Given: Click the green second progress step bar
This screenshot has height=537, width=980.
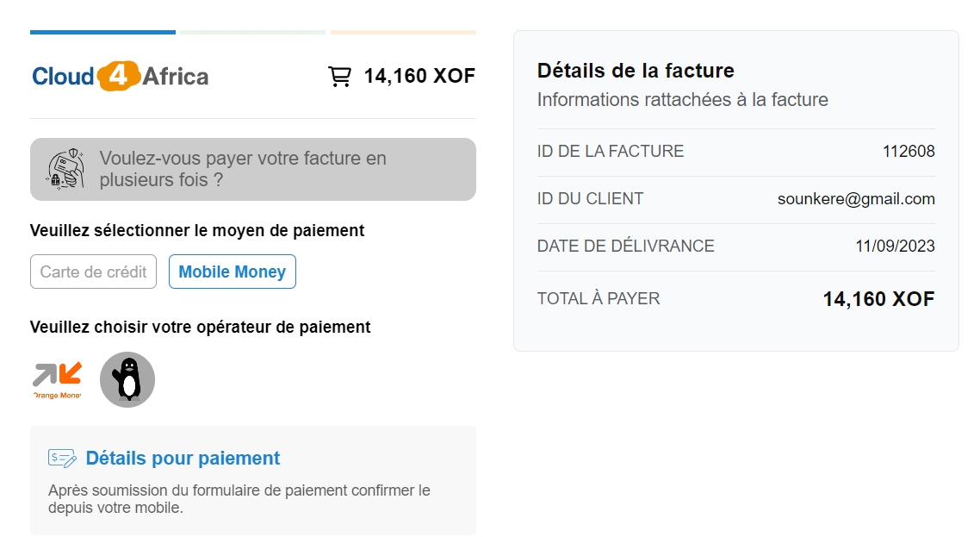Looking at the screenshot, I should [252, 33].
